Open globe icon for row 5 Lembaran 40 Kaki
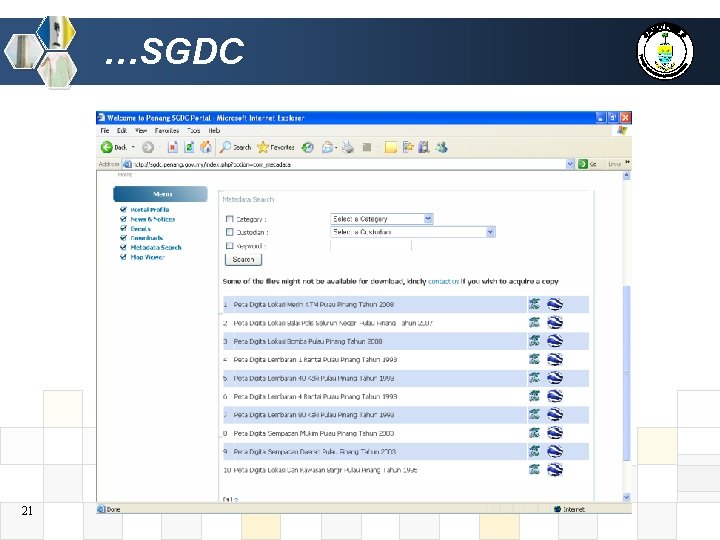The width and height of the screenshot is (720, 540). point(555,377)
